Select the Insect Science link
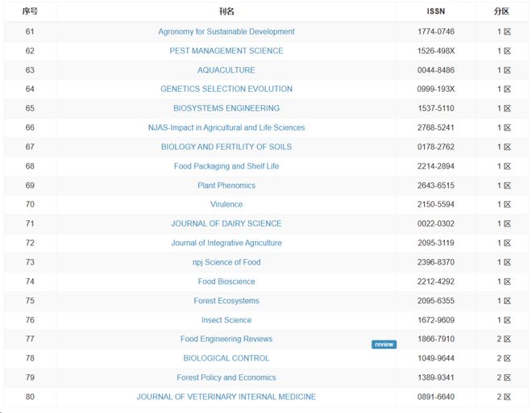The height and width of the screenshot is (413, 532). pos(226,320)
